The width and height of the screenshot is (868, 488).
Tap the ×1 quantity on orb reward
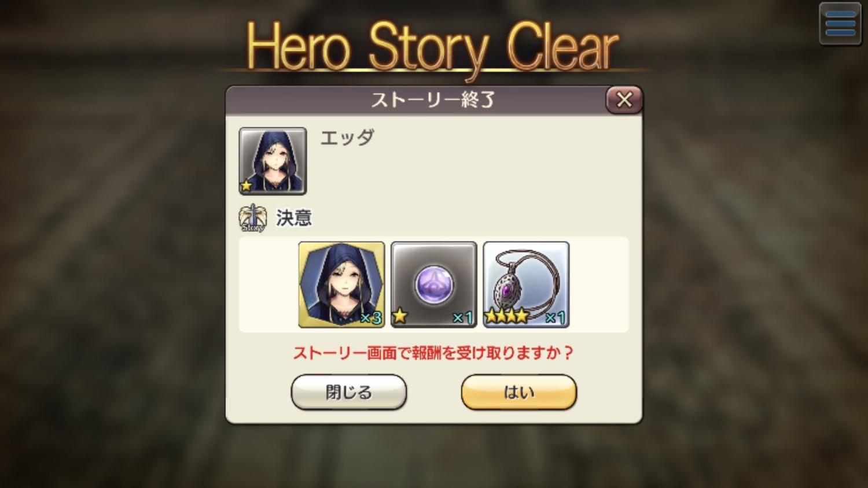coord(462,317)
